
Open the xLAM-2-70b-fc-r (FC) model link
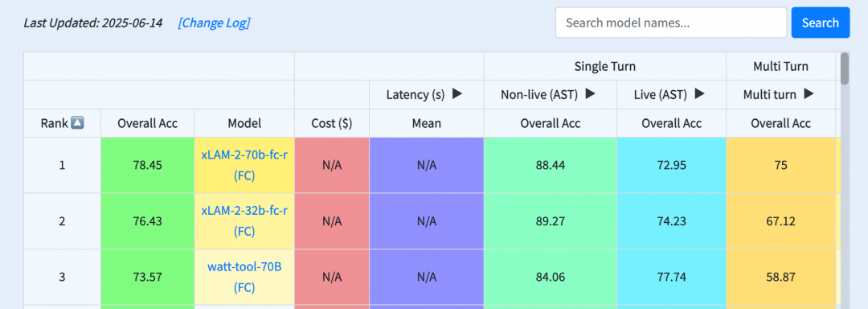coord(244,165)
